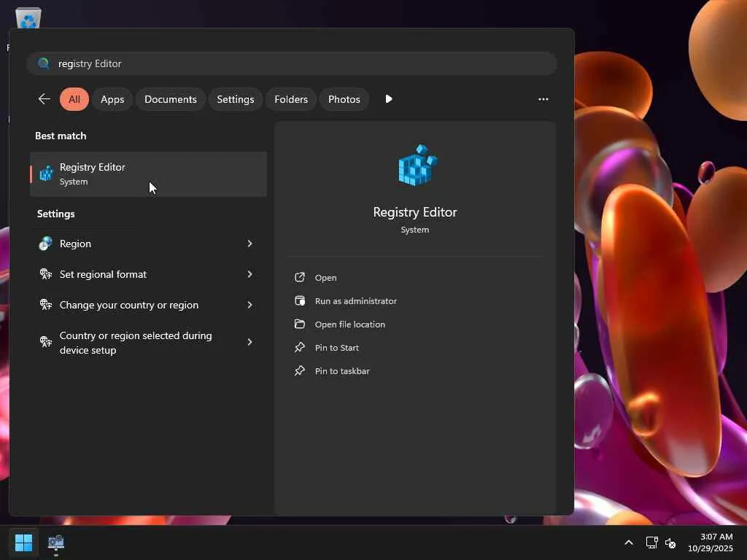The width and height of the screenshot is (747, 560).
Task: Choose Run as administrator
Action: [356, 301]
